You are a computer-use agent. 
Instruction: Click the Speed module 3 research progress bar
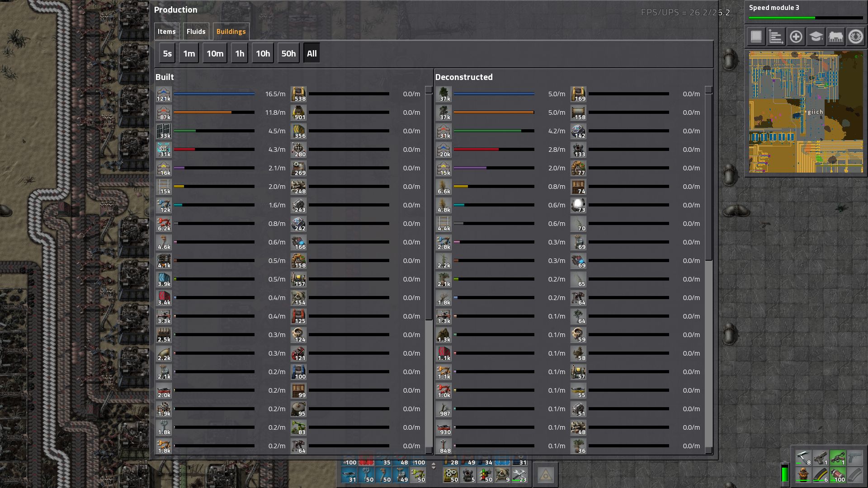click(806, 18)
